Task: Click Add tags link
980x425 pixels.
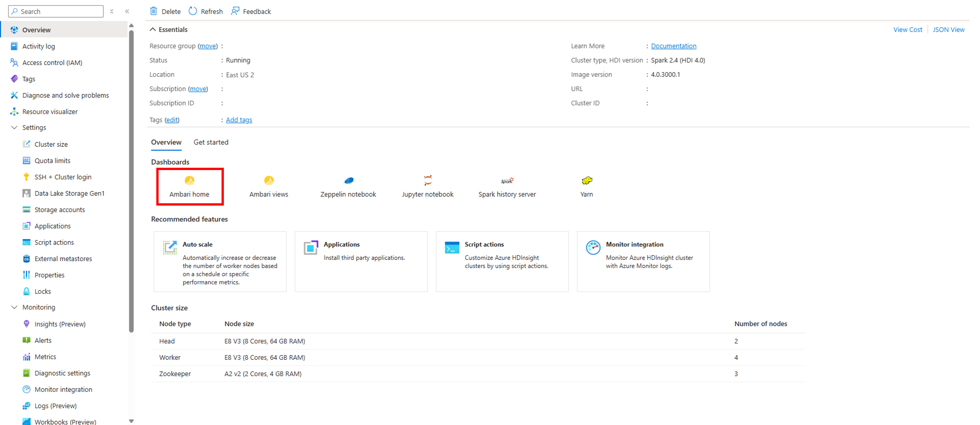Action: 239,120
